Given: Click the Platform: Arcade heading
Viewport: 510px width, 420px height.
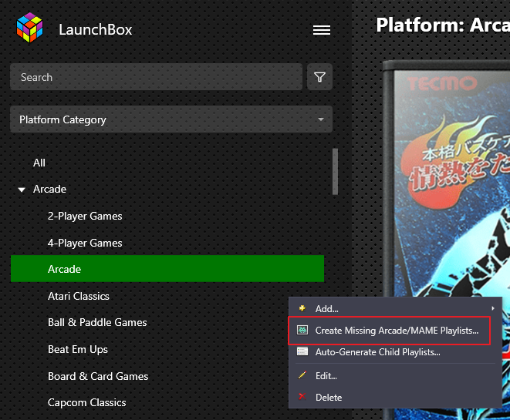Looking at the screenshot, I should coord(443,25).
